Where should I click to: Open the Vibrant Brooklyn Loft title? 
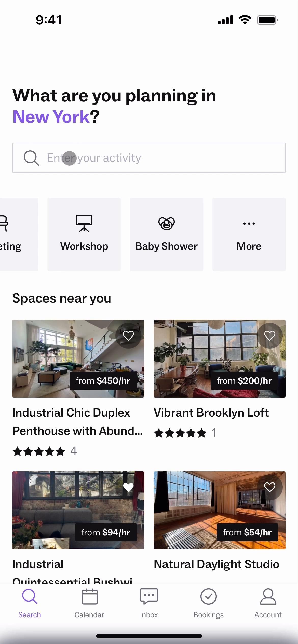211,413
